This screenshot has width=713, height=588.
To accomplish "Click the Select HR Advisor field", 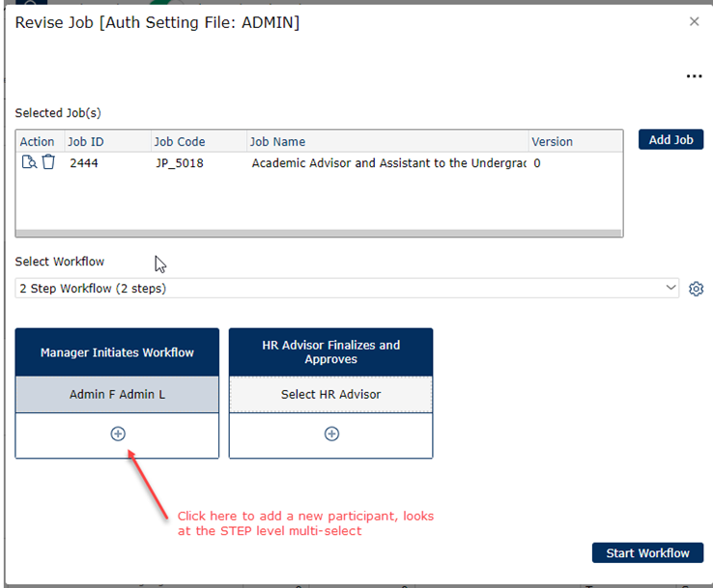I will pos(330,394).
